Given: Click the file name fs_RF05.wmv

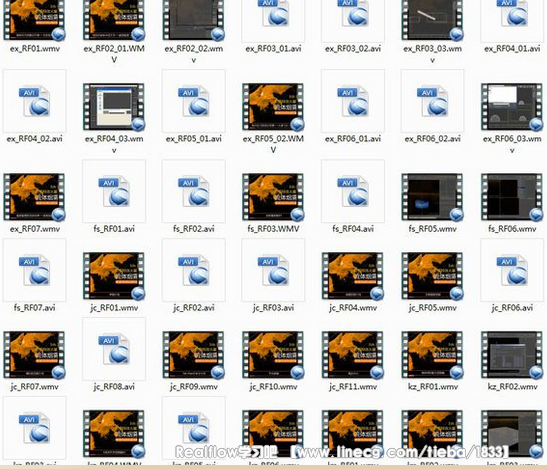Looking at the screenshot, I should coord(432,229).
